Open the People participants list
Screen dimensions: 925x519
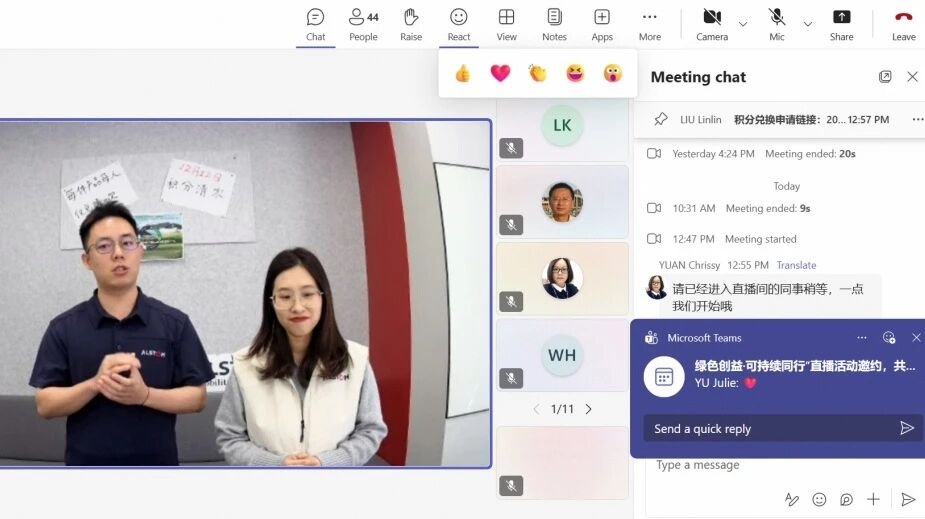click(363, 24)
